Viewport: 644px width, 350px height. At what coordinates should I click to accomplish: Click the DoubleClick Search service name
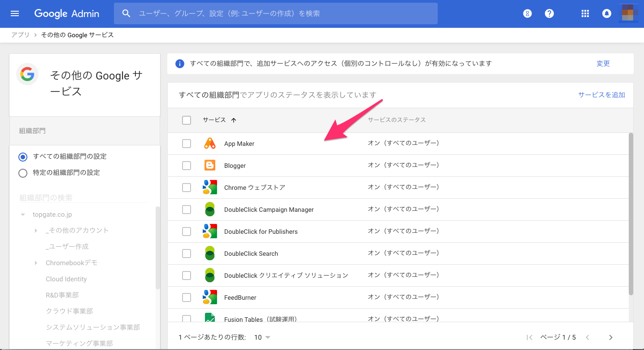pos(251,254)
